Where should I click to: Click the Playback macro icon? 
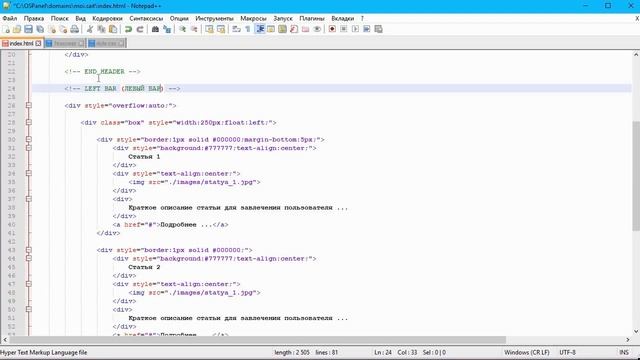tap(355, 29)
